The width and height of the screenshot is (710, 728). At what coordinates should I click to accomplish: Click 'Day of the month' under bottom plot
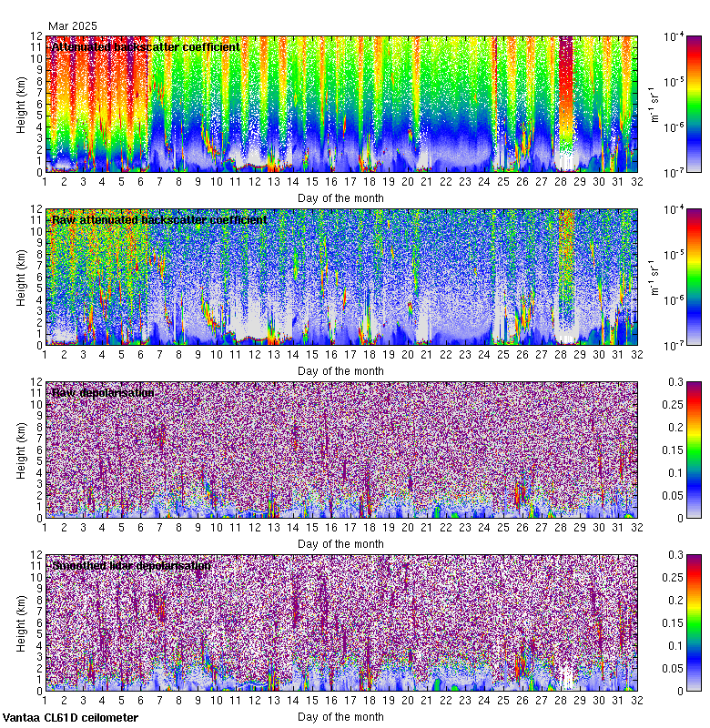[340, 716]
